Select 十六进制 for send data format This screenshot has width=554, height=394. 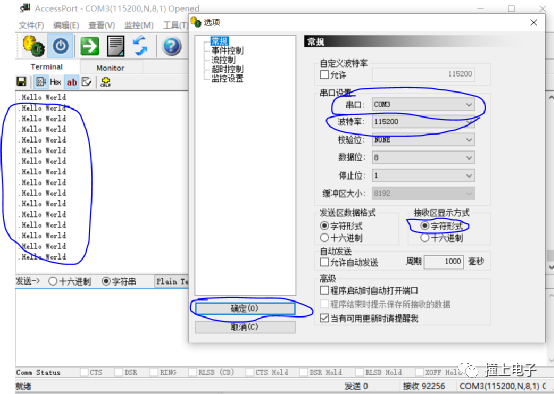pos(324,237)
